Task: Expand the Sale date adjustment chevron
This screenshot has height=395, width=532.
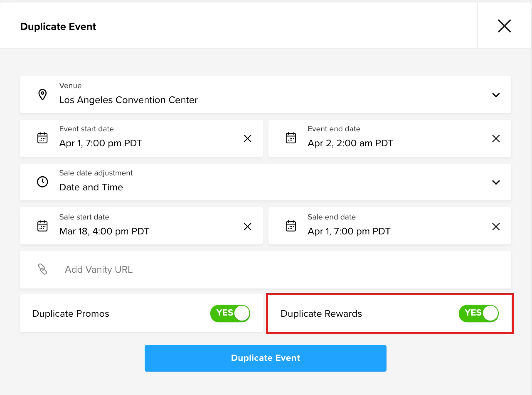Action: click(x=496, y=182)
